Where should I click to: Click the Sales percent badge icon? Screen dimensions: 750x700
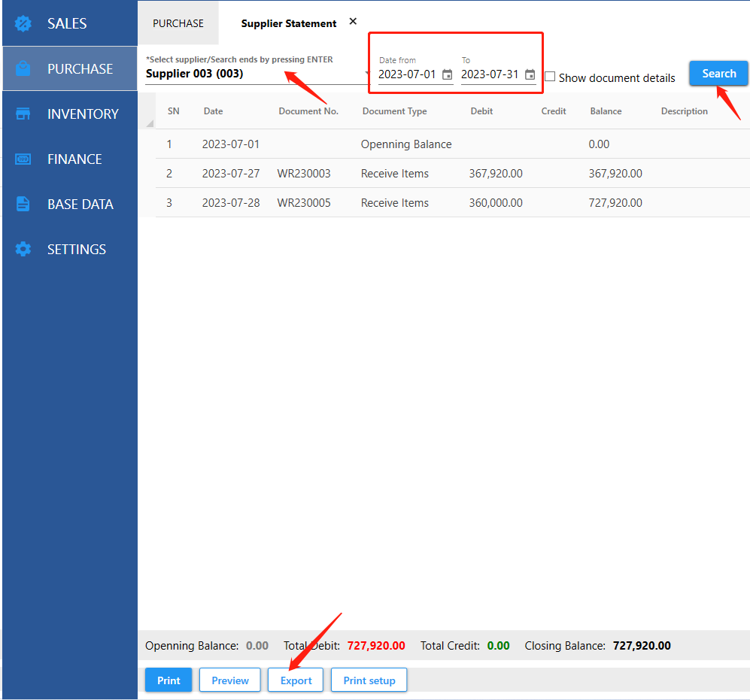[23, 23]
